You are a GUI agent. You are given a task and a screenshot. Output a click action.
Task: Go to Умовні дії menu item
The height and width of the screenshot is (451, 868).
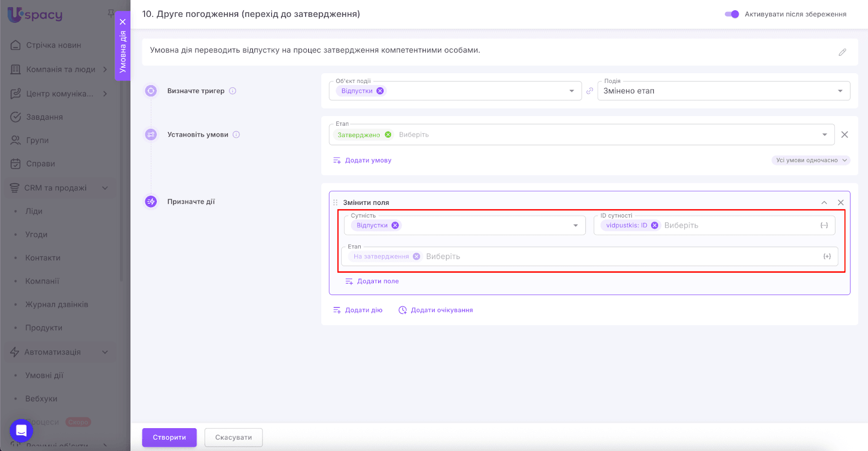(x=44, y=375)
